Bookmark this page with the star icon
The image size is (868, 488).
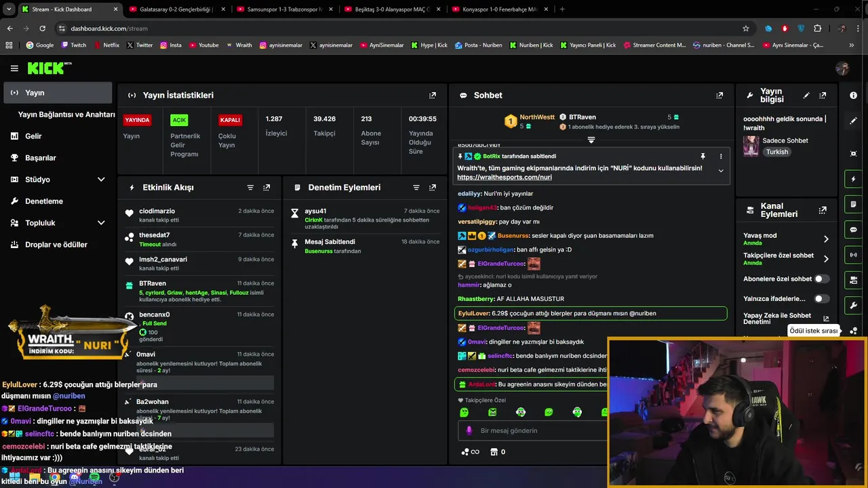(746, 28)
